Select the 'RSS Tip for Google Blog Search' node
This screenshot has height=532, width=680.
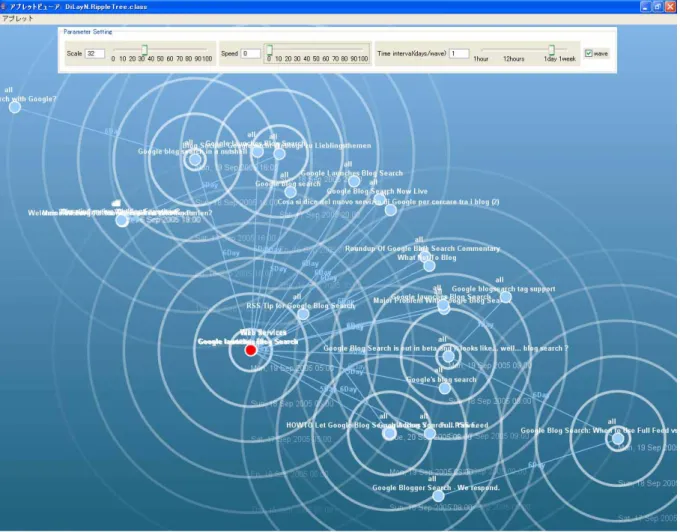click(303, 314)
